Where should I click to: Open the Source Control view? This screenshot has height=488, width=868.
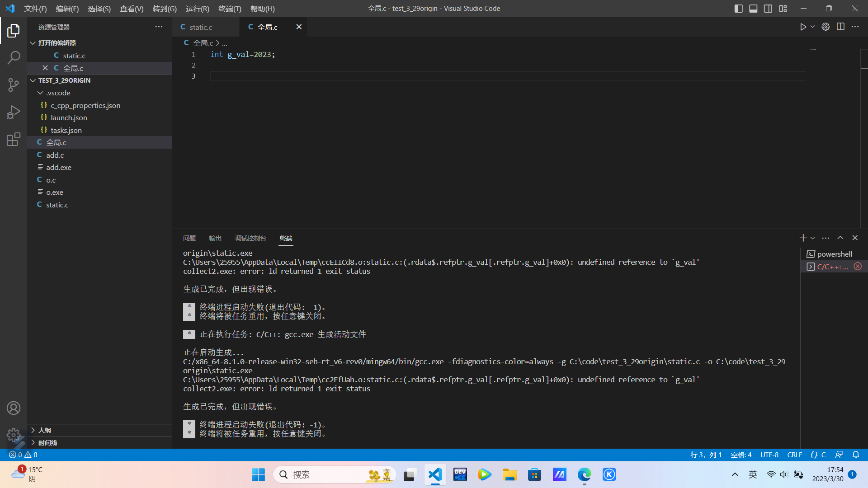14,84
